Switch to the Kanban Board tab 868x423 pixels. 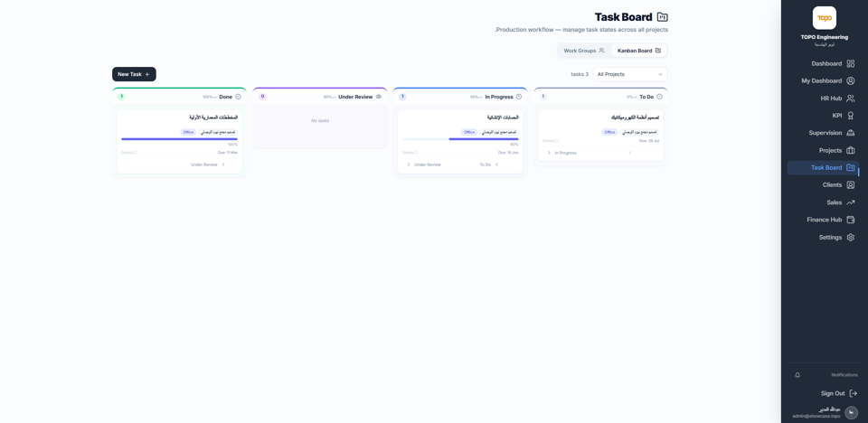click(639, 51)
